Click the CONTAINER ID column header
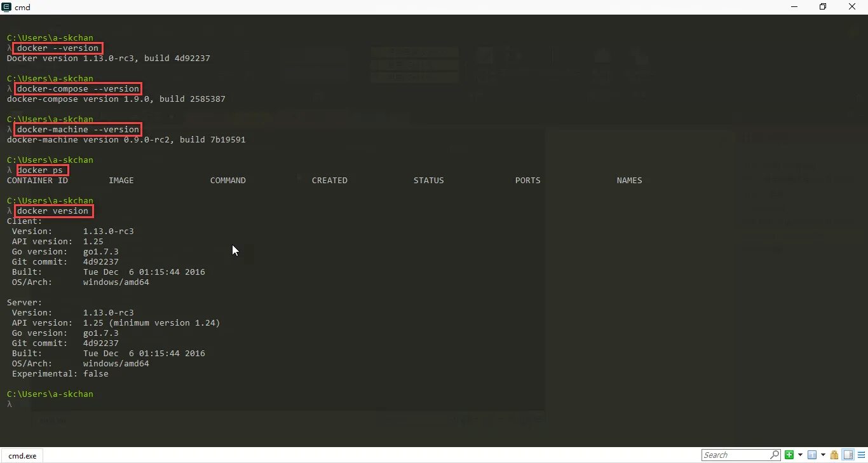868x463 pixels. 37,181
